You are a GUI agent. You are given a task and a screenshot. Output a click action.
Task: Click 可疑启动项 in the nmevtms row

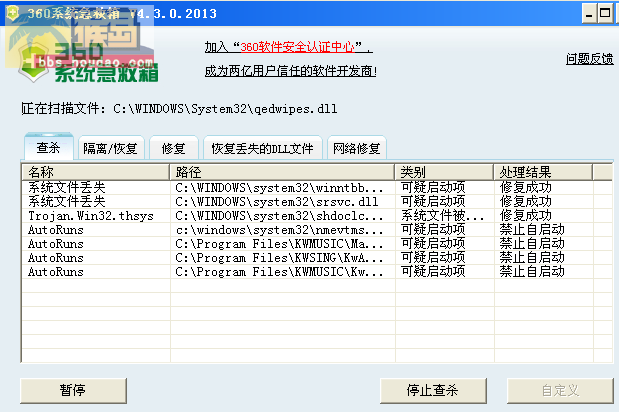click(433, 230)
